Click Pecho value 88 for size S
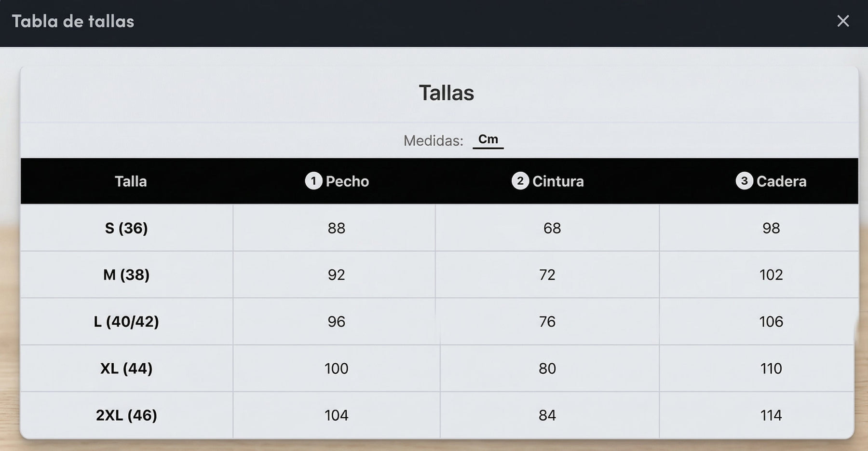This screenshot has height=451, width=868. pos(337,228)
